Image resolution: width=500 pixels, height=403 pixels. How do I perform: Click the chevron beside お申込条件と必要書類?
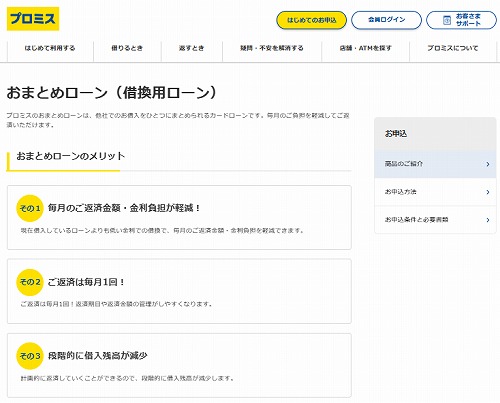click(x=488, y=220)
